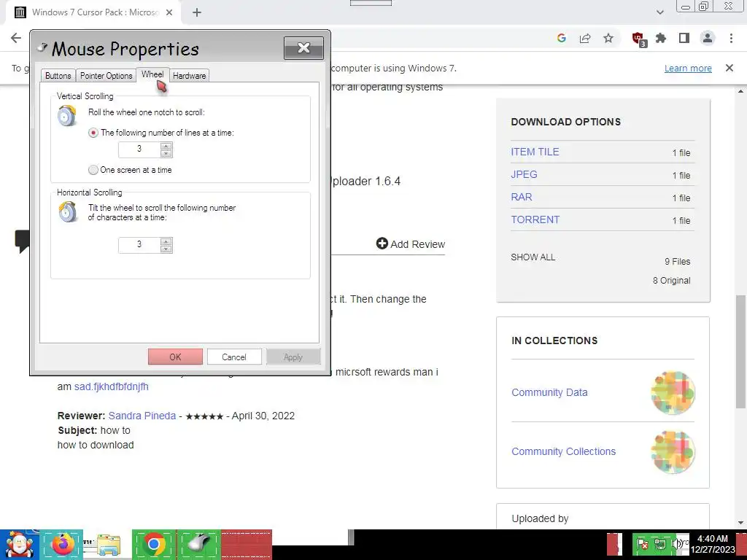Click the horizontal scrolling characters number field
This screenshot has height=560, width=747.
click(x=139, y=245)
